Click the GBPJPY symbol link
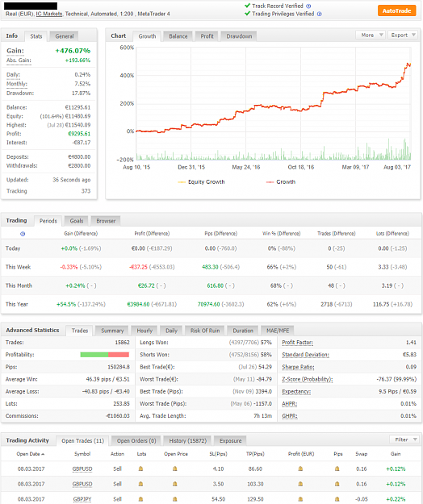 tap(82, 499)
